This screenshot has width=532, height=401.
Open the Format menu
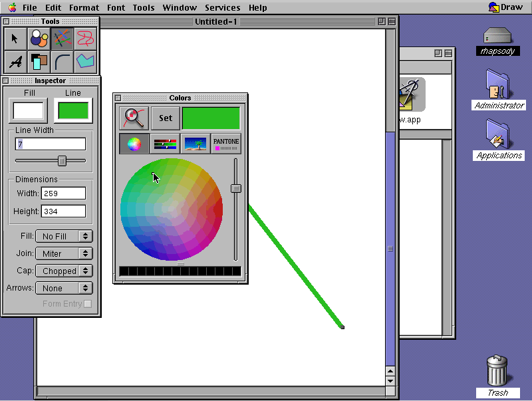pos(84,7)
